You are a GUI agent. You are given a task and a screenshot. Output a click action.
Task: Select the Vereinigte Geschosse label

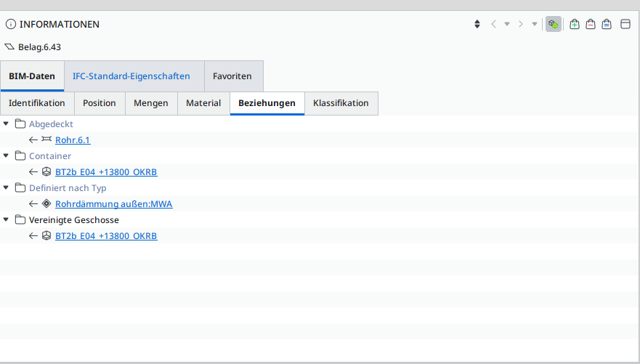[x=74, y=220]
